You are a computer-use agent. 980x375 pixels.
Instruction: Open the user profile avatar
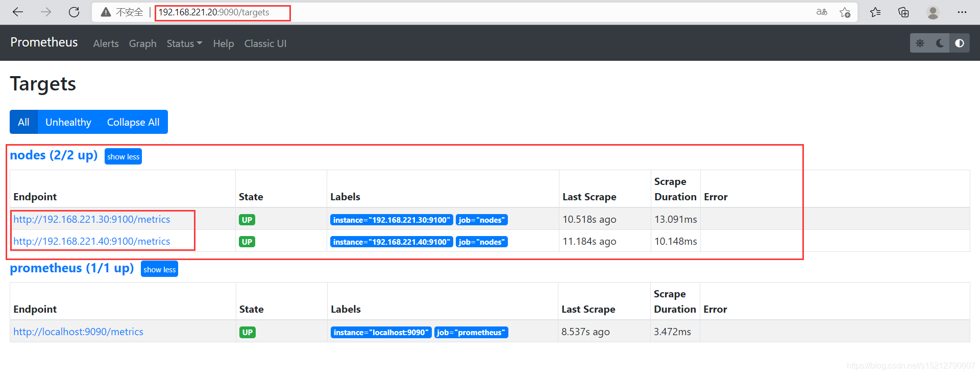click(933, 12)
